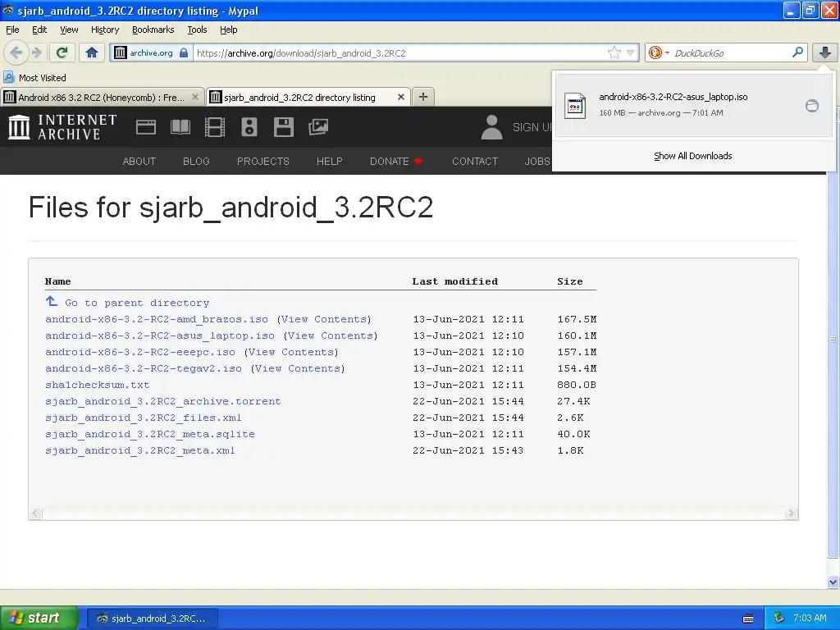Open the History menu
Viewport: 840px width, 630px height.
click(104, 30)
